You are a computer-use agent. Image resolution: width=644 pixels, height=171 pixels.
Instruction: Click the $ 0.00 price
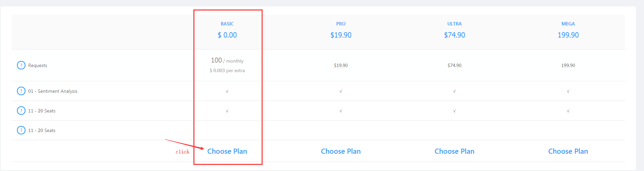[227, 35]
